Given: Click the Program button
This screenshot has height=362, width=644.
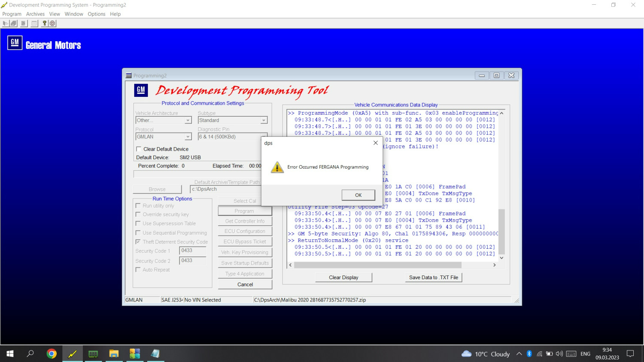Looking at the screenshot, I should (x=245, y=211).
